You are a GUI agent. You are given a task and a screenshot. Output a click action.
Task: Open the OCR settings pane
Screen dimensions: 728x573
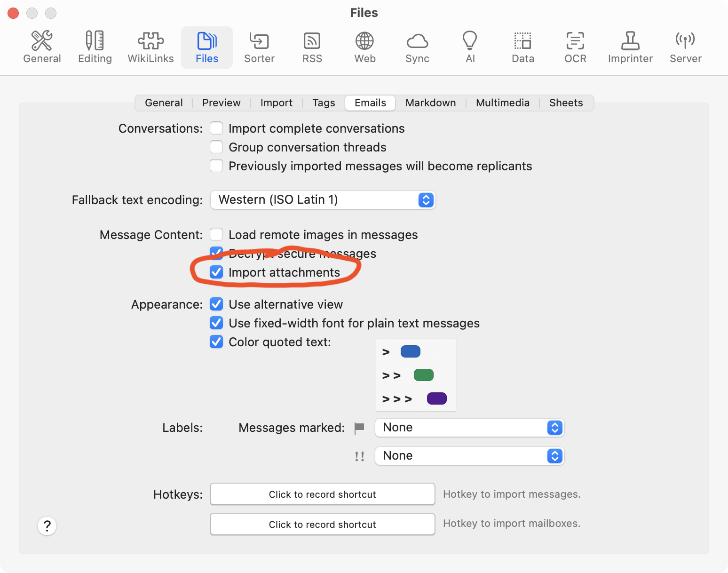[x=575, y=47]
